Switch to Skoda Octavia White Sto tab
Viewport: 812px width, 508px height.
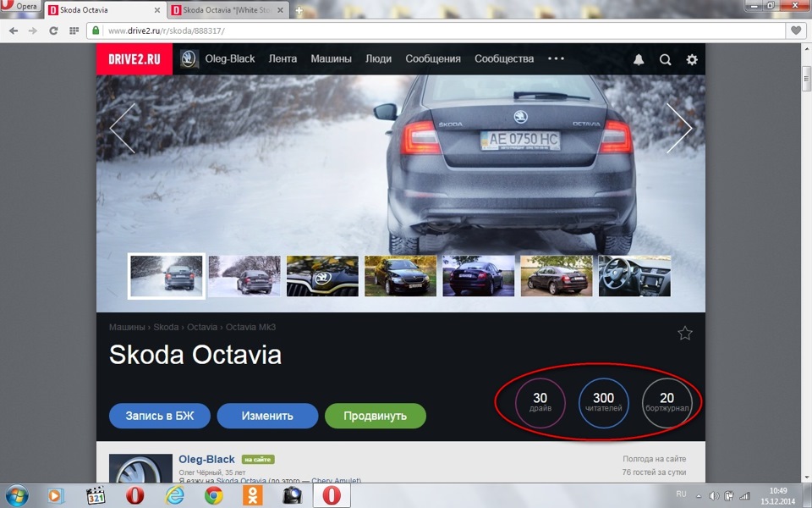coord(228,10)
